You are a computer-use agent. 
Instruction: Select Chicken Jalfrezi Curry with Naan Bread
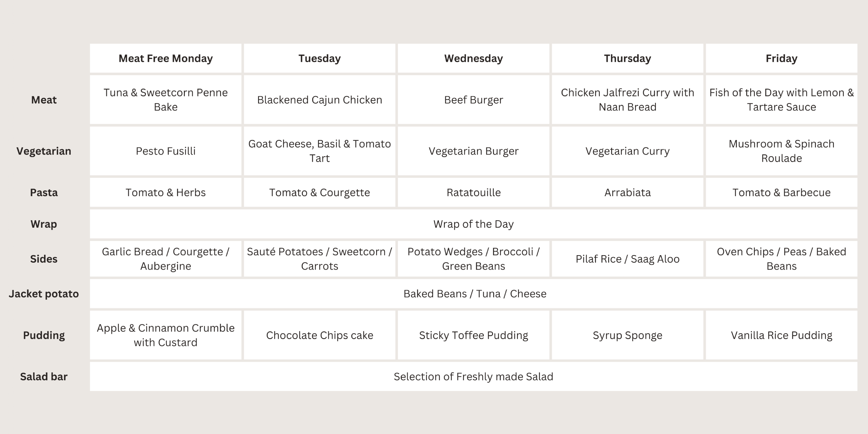click(627, 100)
